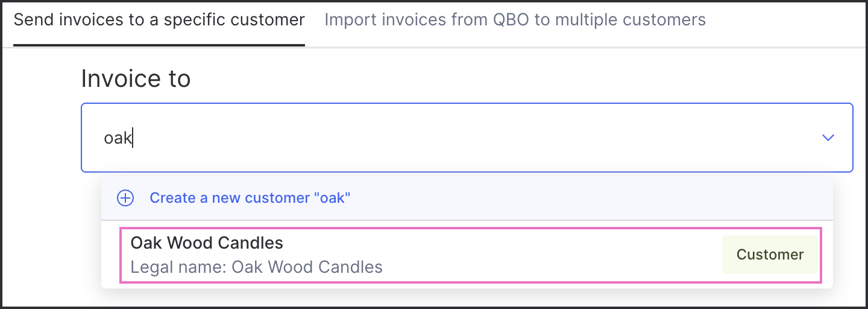This screenshot has width=868, height=309.
Task: Select the Oak Wood Candles result row
Action: pos(471,255)
